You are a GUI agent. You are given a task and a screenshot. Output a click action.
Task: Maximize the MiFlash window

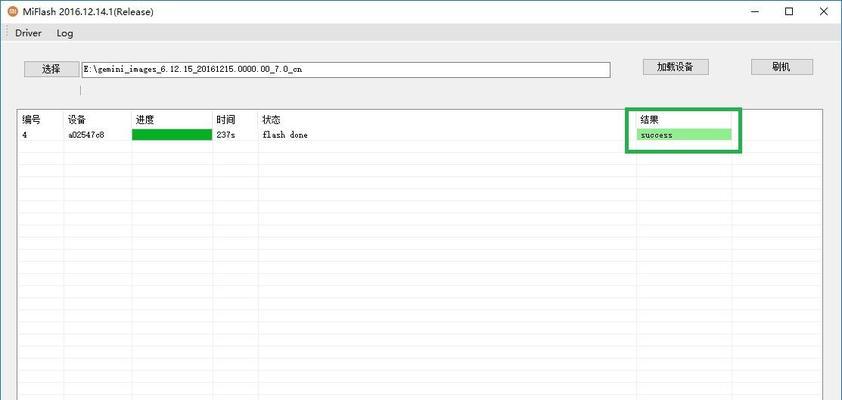pyautogui.click(x=788, y=11)
